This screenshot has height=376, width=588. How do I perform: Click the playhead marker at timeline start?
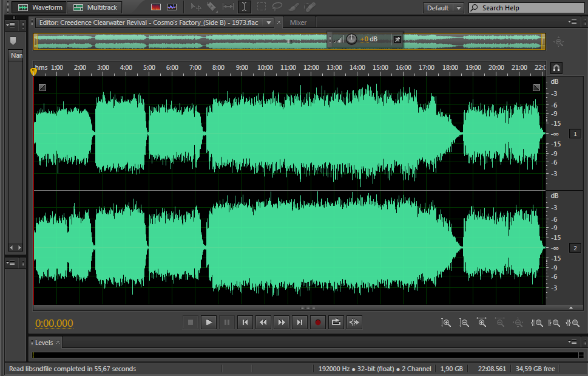tap(33, 71)
